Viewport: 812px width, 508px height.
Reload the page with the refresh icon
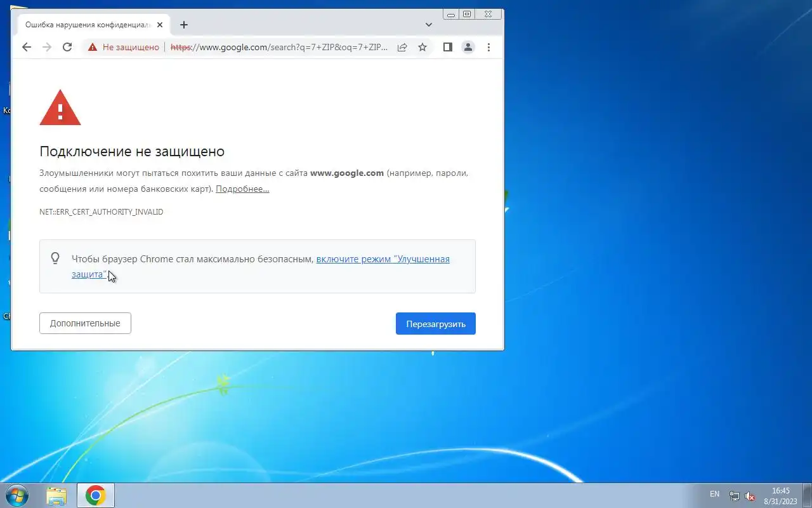pyautogui.click(x=67, y=47)
